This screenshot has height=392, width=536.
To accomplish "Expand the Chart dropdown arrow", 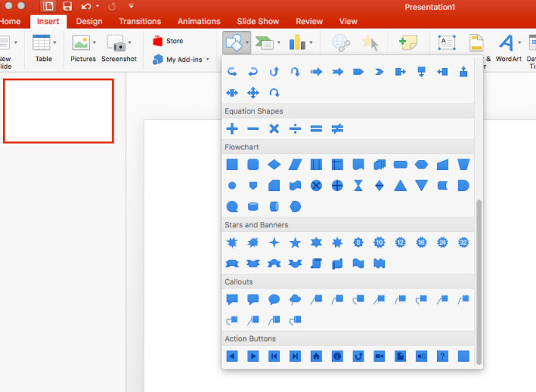I will (x=311, y=43).
